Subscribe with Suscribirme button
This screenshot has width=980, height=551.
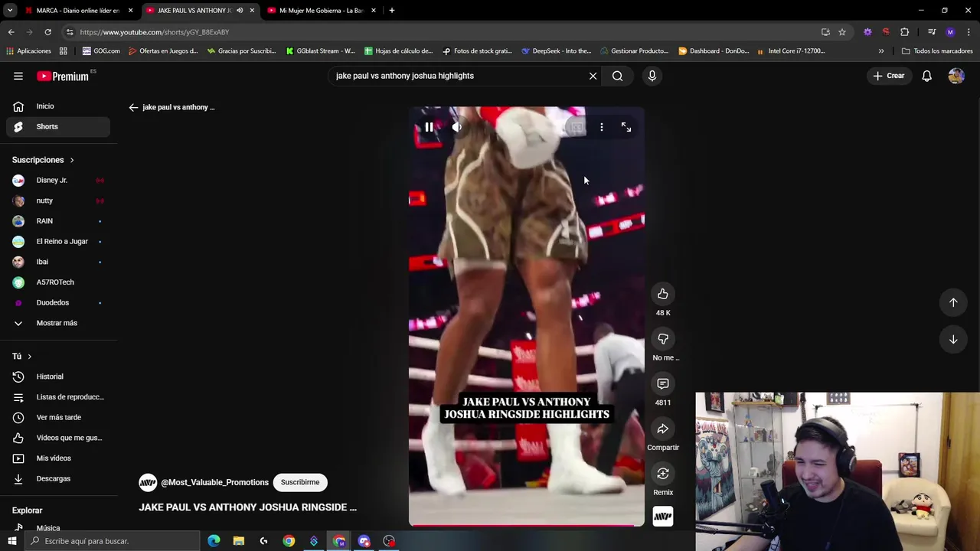(300, 482)
